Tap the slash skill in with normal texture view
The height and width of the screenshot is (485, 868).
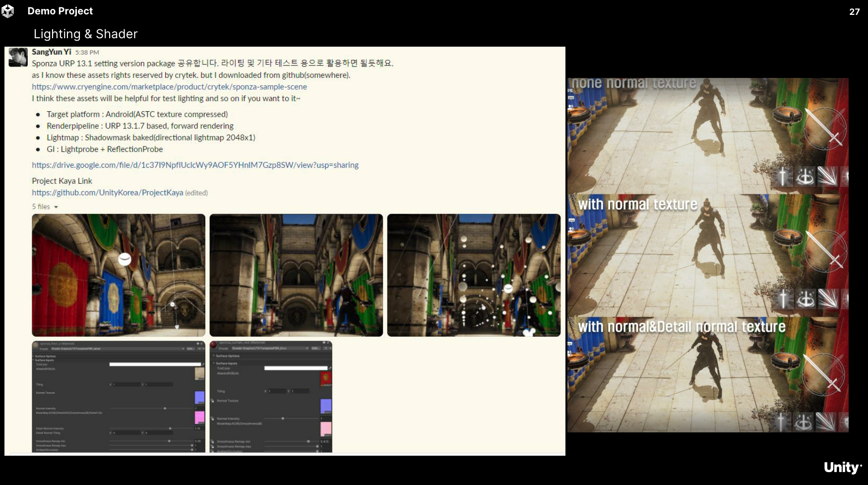(827, 299)
